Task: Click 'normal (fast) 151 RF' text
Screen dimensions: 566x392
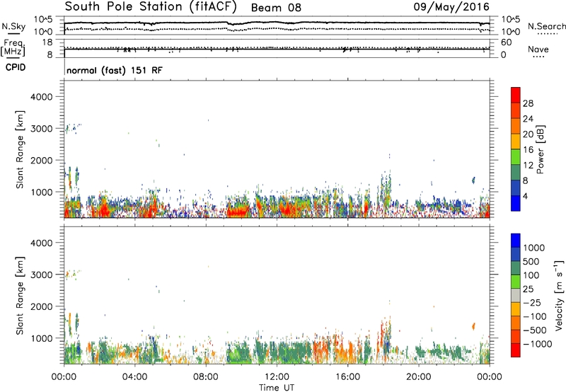Action: pyautogui.click(x=115, y=70)
